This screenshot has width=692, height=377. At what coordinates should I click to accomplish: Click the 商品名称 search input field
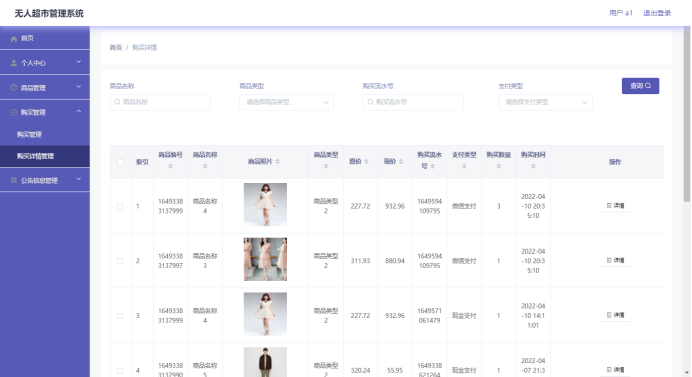click(x=160, y=102)
